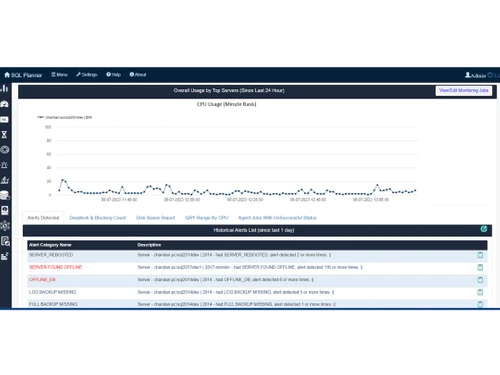Click the OFFLINE_DB description text
Image resolution: width=500 pixels, height=375 pixels.
point(225,280)
